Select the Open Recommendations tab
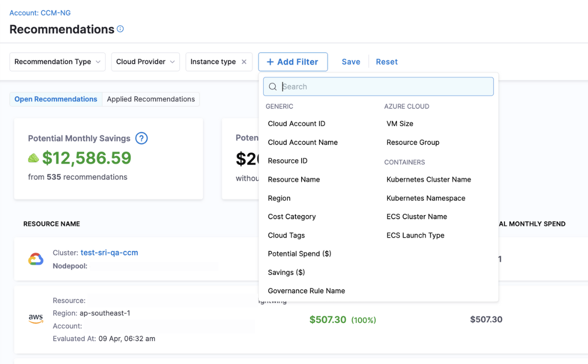The image size is (588, 364). pyautogui.click(x=56, y=99)
